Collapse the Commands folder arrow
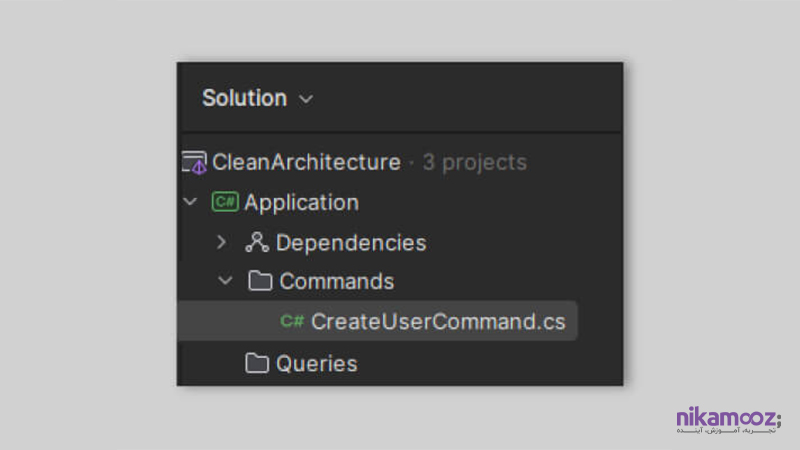The height and width of the screenshot is (450, 800). coord(225,281)
